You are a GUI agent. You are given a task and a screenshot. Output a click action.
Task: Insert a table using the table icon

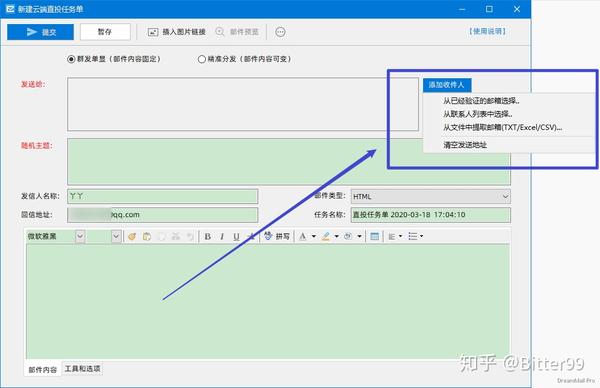(375, 236)
